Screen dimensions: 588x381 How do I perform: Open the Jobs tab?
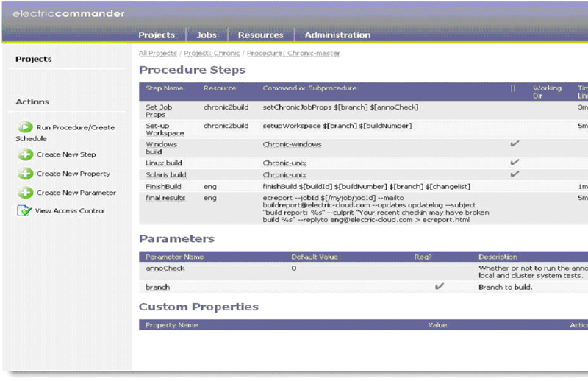pos(207,35)
